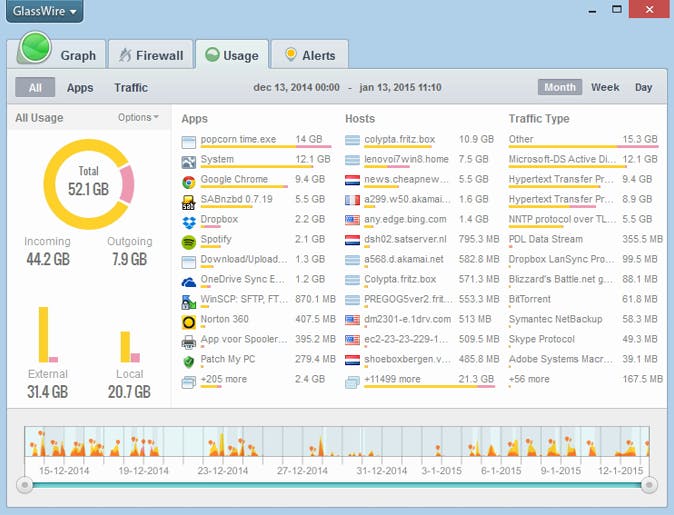Screen dimensions: 674x515
Task: Set time range to Day
Action: point(643,87)
